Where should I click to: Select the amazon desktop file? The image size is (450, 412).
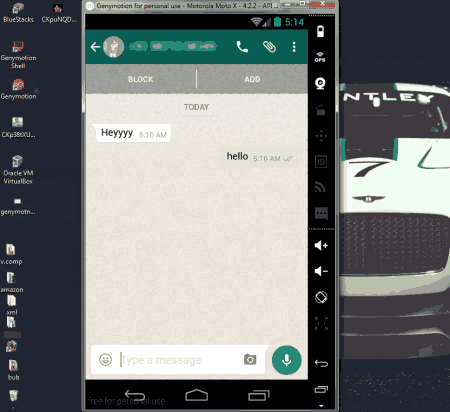click(12, 282)
